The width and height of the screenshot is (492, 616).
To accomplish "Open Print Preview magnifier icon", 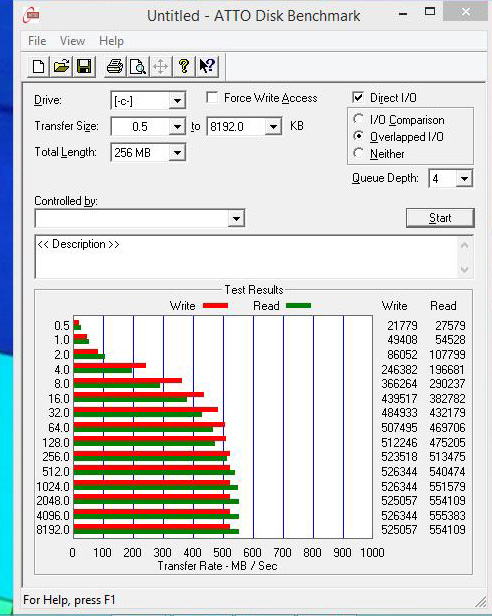I will click(x=138, y=66).
